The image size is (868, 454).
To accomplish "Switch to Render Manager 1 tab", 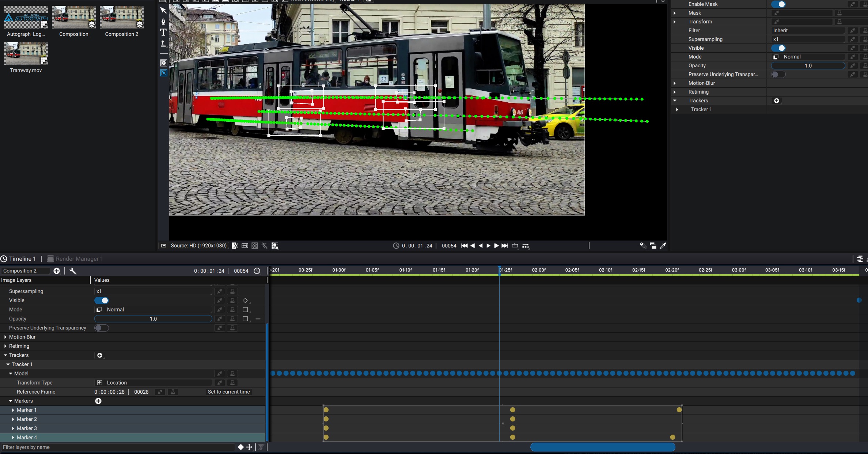I will pos(75,259).
